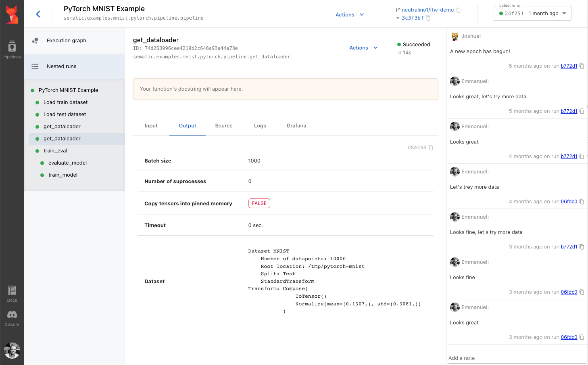Image resolution: width=588 pixels, height=365 pixels.
Task: Copy run ID on 'Looks fine' note
Action: point(582,292)
